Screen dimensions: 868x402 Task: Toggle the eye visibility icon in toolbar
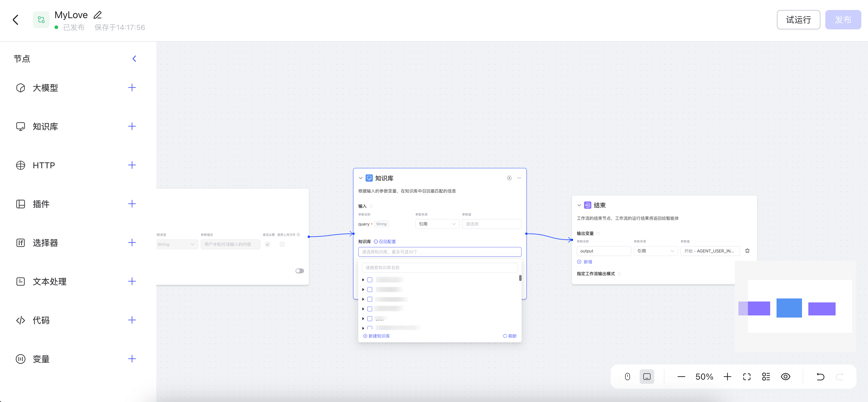[785, 377]
